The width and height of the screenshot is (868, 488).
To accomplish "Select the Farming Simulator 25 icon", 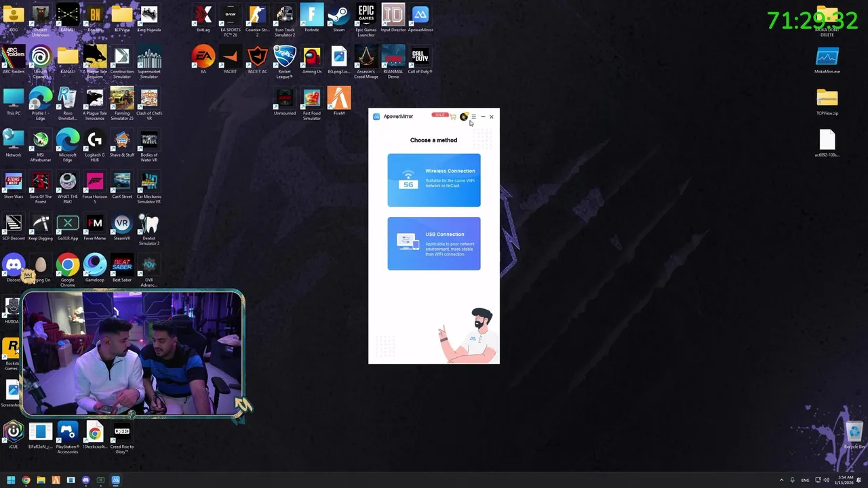I will click(122, 103).
